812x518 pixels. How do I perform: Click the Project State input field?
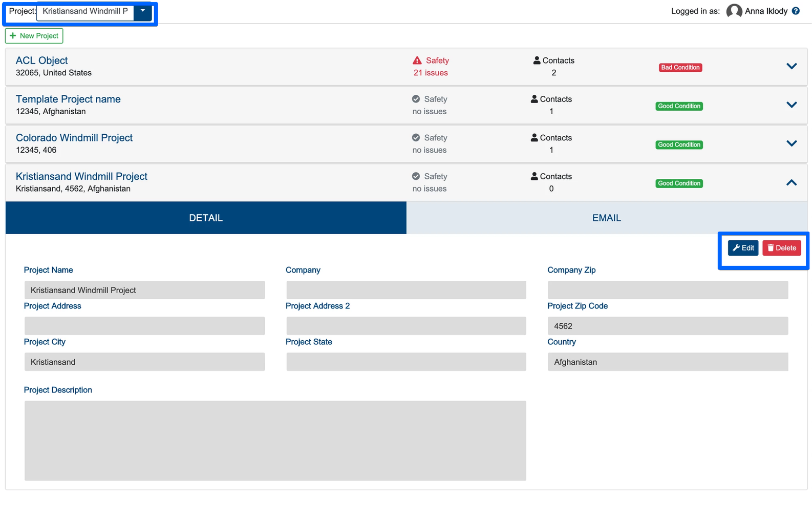(x=406, y=362)
